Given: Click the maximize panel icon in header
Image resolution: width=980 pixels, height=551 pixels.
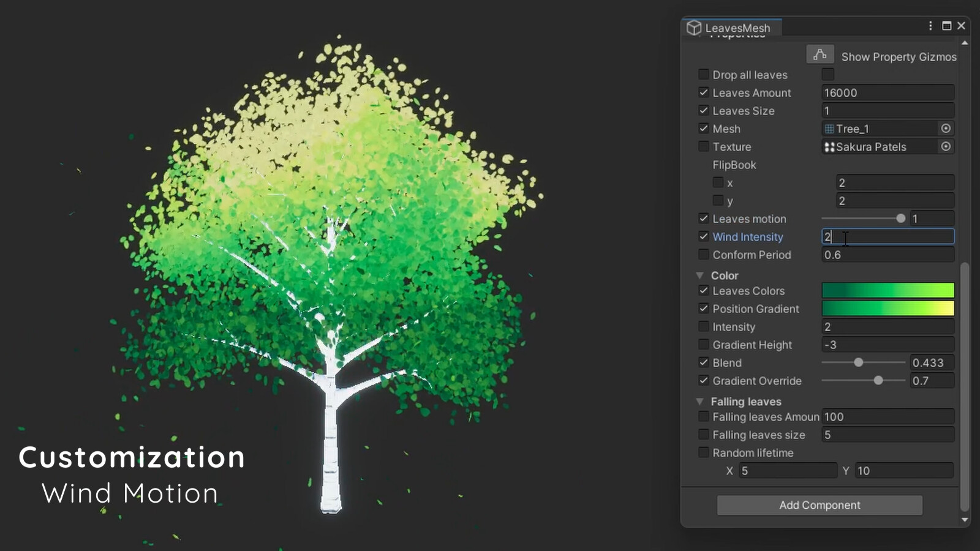Looking at the screenshot, I should (x=946, y=26).
